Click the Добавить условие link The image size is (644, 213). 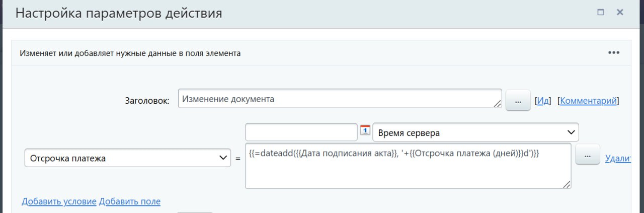pyautogui.click(x=58, y=201)
